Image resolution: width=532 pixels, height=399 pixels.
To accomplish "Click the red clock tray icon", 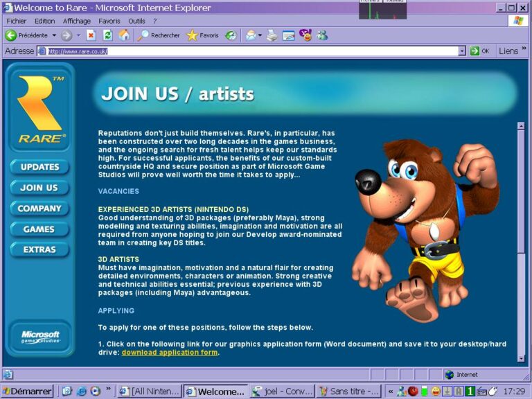I will pyautogui.click(x=413, y=391).
